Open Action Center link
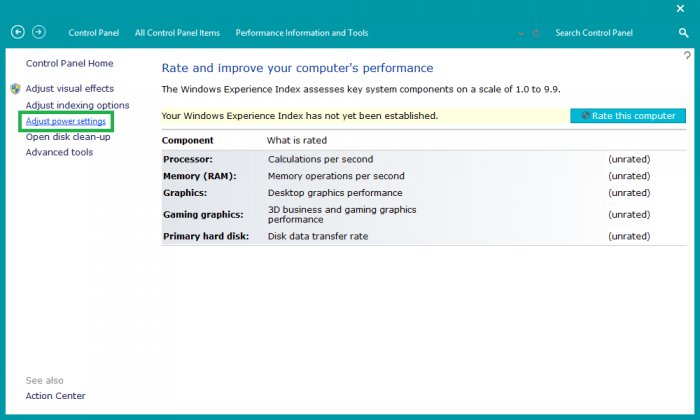The width and height of the screenshot is (700, 420). [x=55, y=396]
